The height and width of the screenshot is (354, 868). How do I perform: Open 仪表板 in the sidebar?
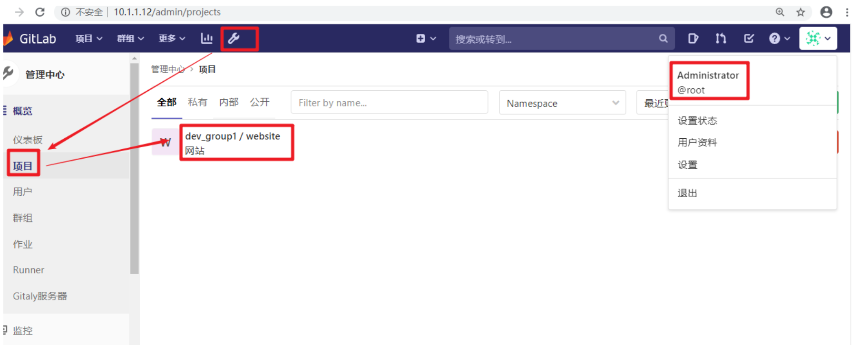click(28, 140)
